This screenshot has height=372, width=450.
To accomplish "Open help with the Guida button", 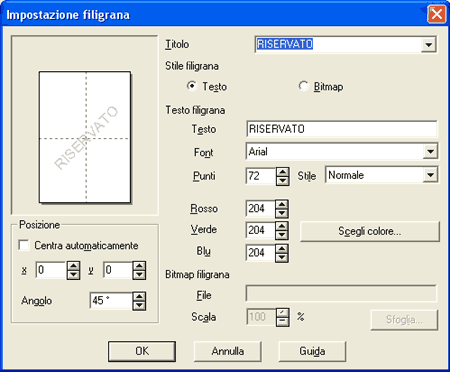I will coord(312,351).
